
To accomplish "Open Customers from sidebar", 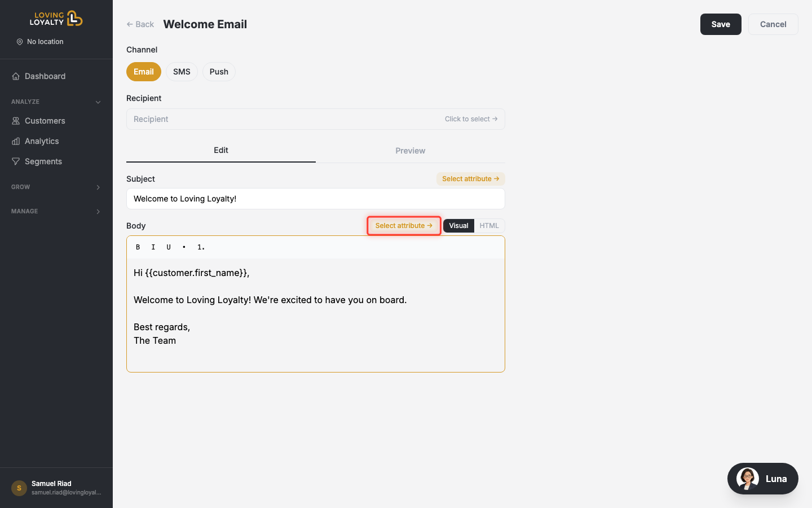I will pos(56,121).
